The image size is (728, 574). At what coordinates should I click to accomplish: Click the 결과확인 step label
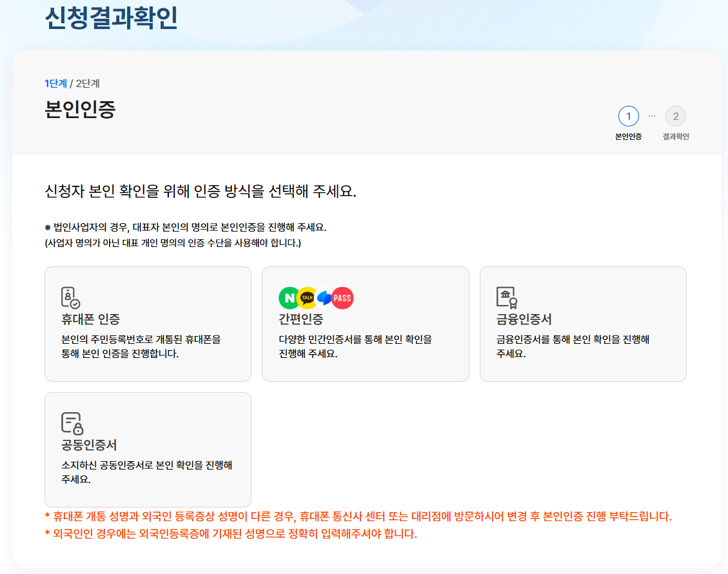pos(676,137)
